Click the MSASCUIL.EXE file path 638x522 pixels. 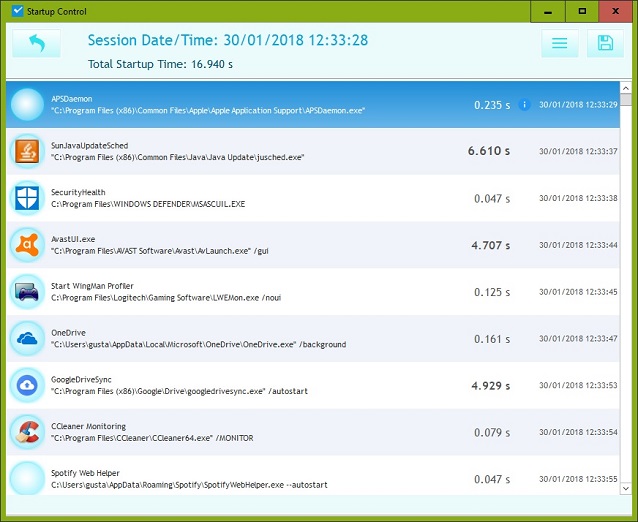coord(148,204)
